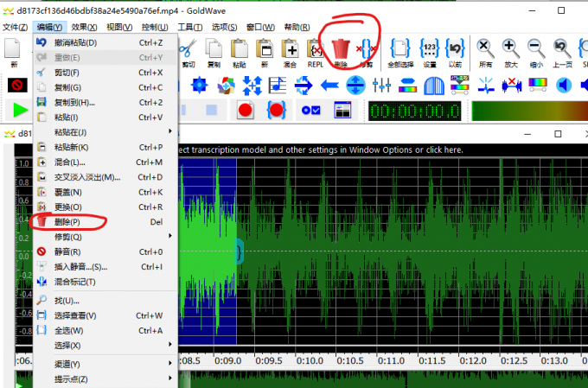Click the green LED time display

(x=415, y=111)
